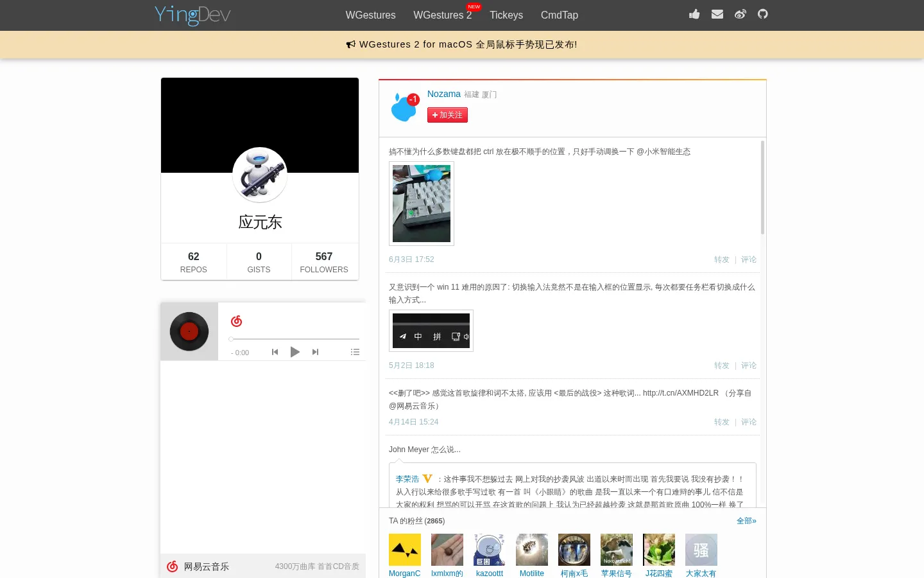
Task: Open the 6月3日 17:52 timestamp link
Action: [411, 259]
